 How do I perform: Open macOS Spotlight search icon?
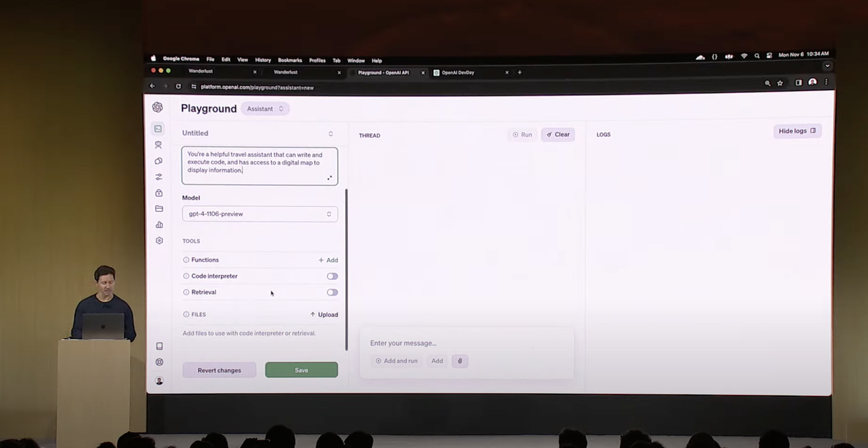click(757, 56)
